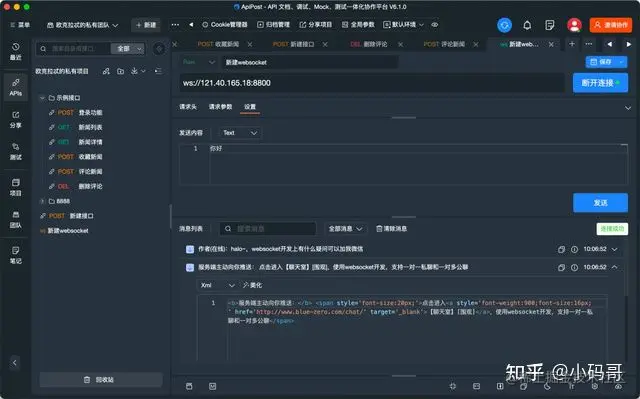This screenshot has height=399, width=640.
Task: Switch to the POST 收藏新闻 tab
Action: tap(218, 44)
